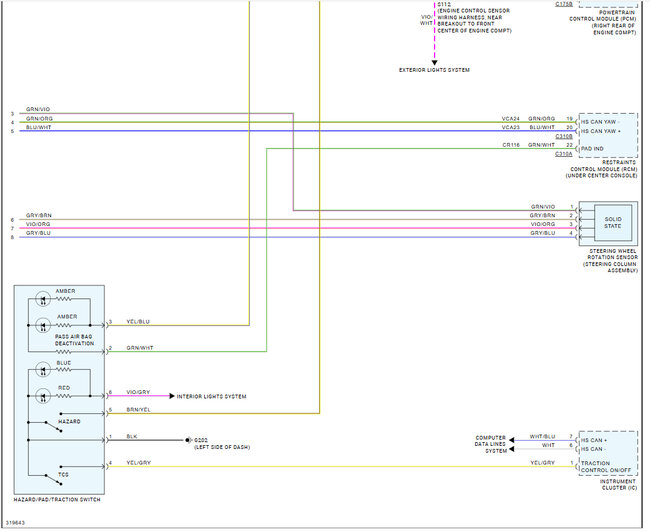Screen dimensions: 650x532
Task: Click the G202 ground point dot
Action: click(x=188, y=440)
